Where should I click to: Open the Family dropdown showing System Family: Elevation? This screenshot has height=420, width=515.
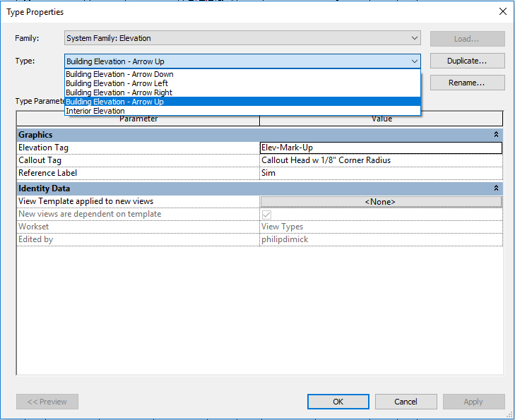coord(242,38)
